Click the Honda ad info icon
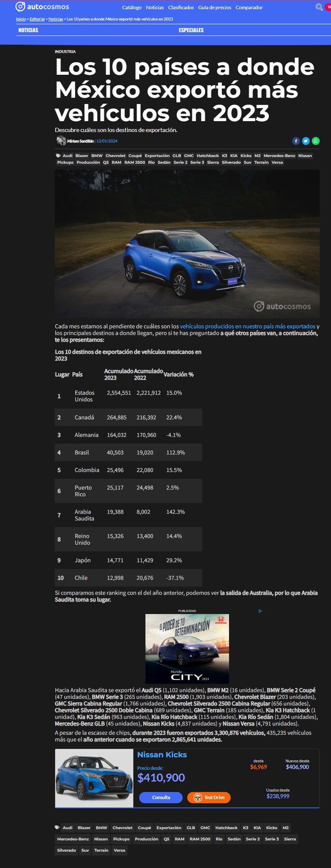 click(260, 611)
